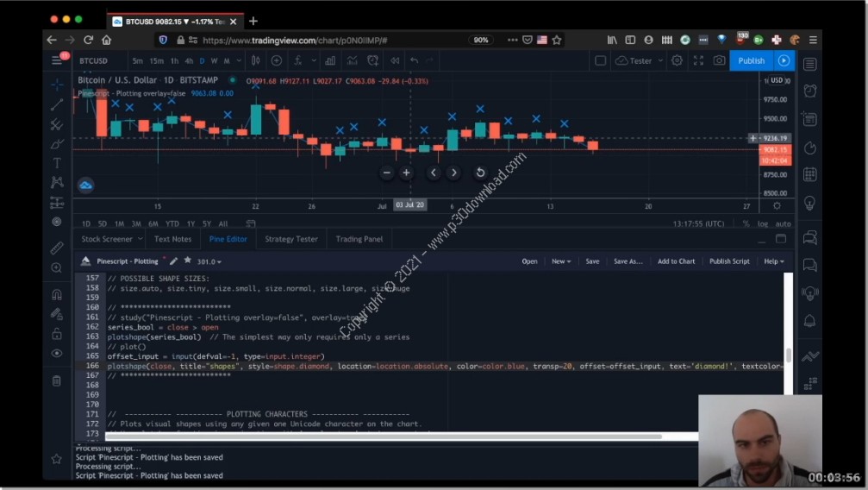Create an alert with alarm clock icon
This screenshot has height=490, width=868.
click(373, 60)
